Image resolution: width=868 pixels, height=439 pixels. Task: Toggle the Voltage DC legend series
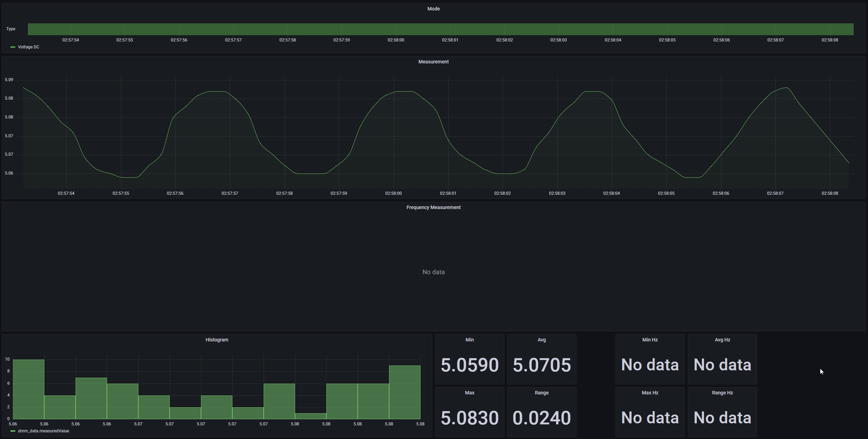click(29, 47)
